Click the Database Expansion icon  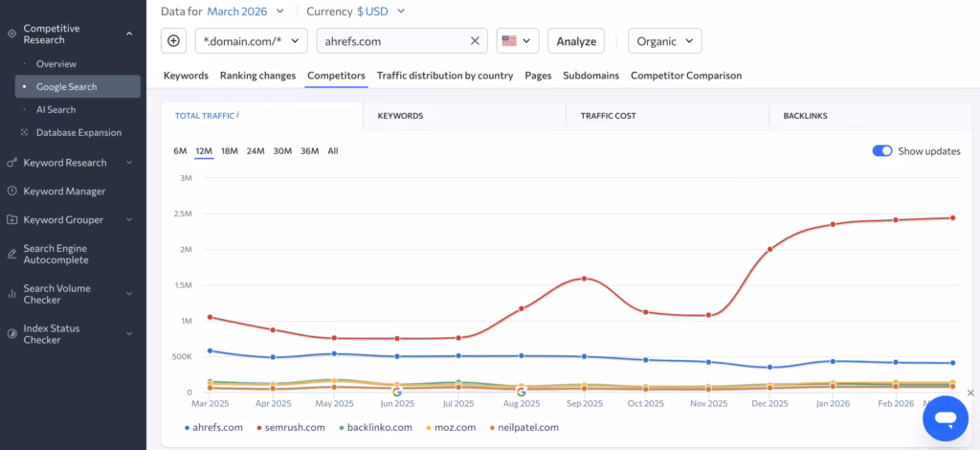[x=24, y=132]
